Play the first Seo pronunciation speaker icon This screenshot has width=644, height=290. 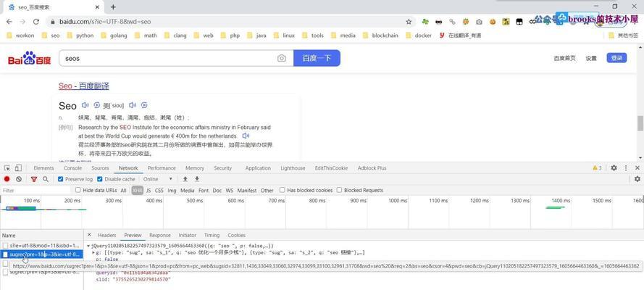[x=85, y=105]
